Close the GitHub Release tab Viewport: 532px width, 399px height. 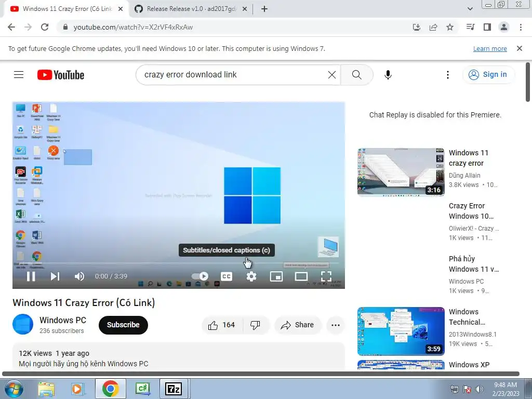point(245,9)
